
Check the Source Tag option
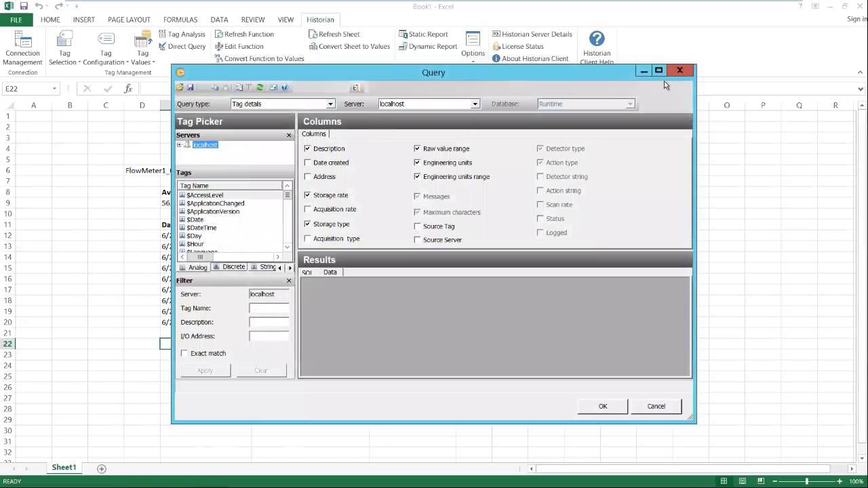coord(418,226)
